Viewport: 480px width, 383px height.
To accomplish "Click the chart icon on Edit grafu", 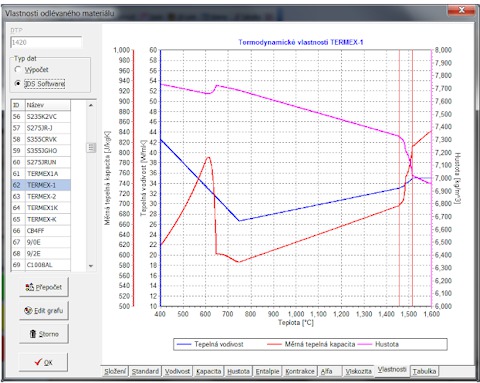I will coord(29,310).
